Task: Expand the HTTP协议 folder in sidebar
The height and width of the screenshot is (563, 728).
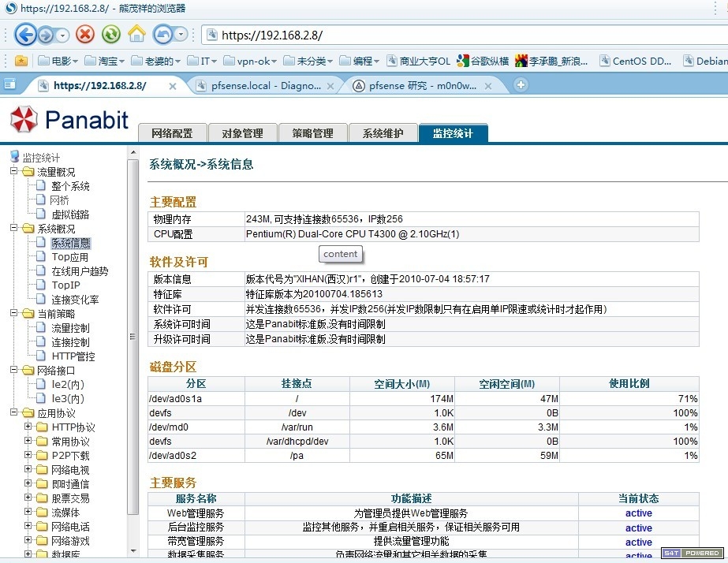Action: tap(28, 427)
